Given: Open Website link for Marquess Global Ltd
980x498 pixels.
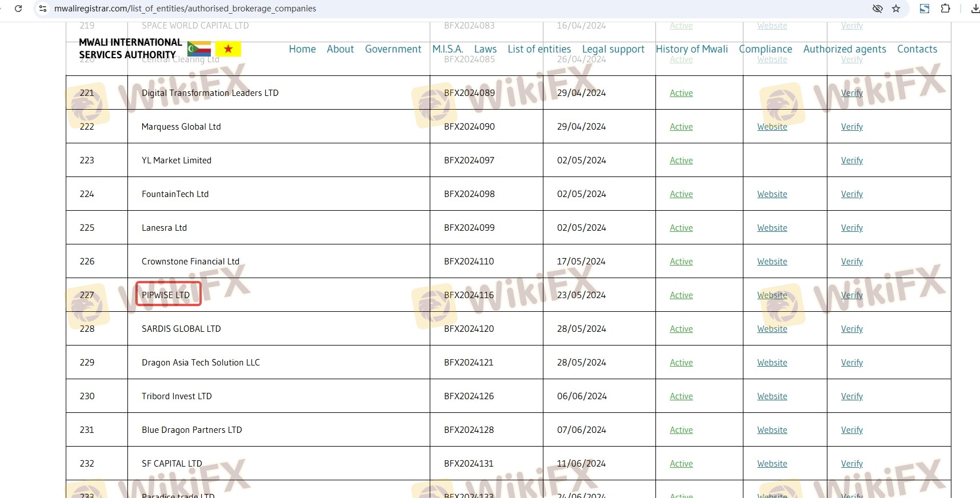Looking at the screenshot, I should pyautogui.click(x=772, y=127).
